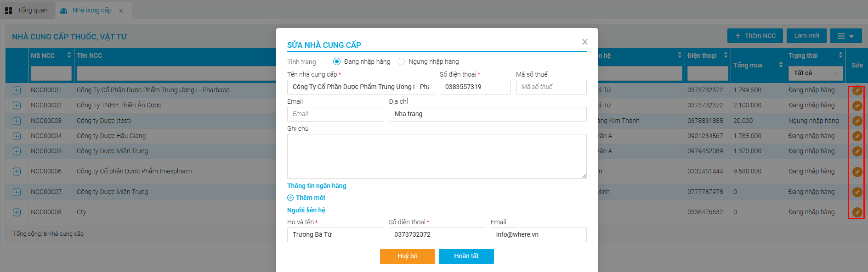This screenshot has width=868, height=272.
Task: Click Ghi chú notes textarea
Action: [x=437, y=156]
